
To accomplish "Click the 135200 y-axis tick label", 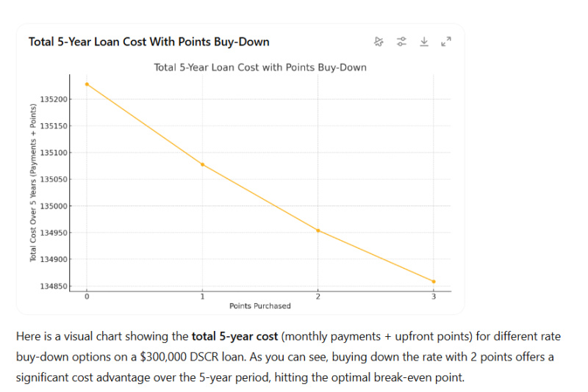I will pyautogui.click(x=54, y=99).
